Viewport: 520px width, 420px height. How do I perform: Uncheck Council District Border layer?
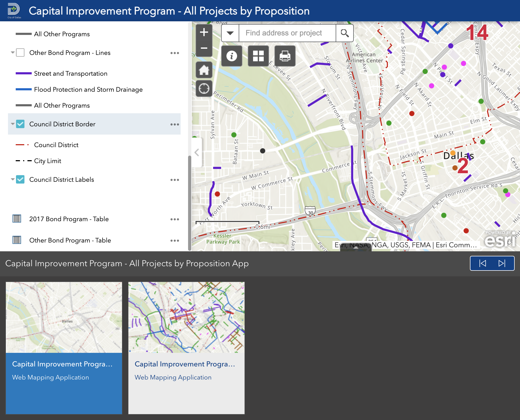click(x=20, y=124)
